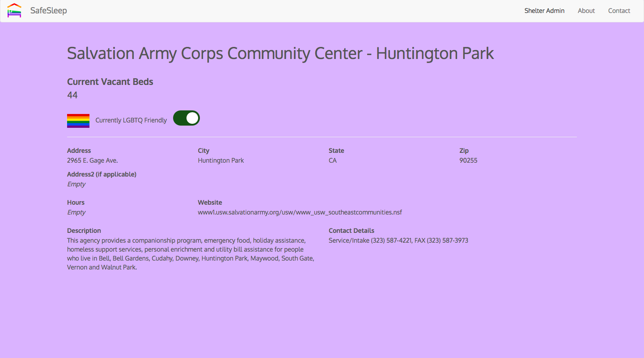Click the Empty value under Hours
Screen dimensions: 644x358
coord(76,212)
